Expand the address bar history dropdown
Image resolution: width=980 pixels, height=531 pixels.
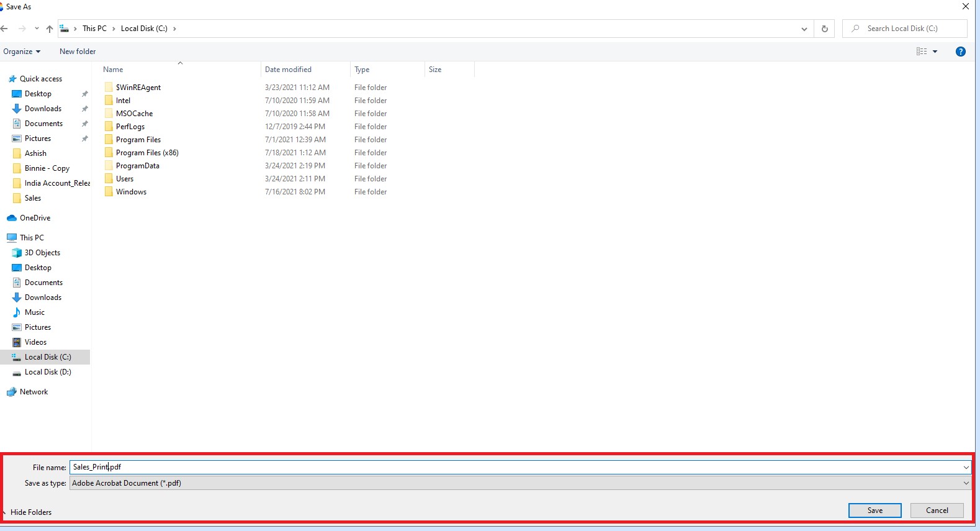click(804, 29)
